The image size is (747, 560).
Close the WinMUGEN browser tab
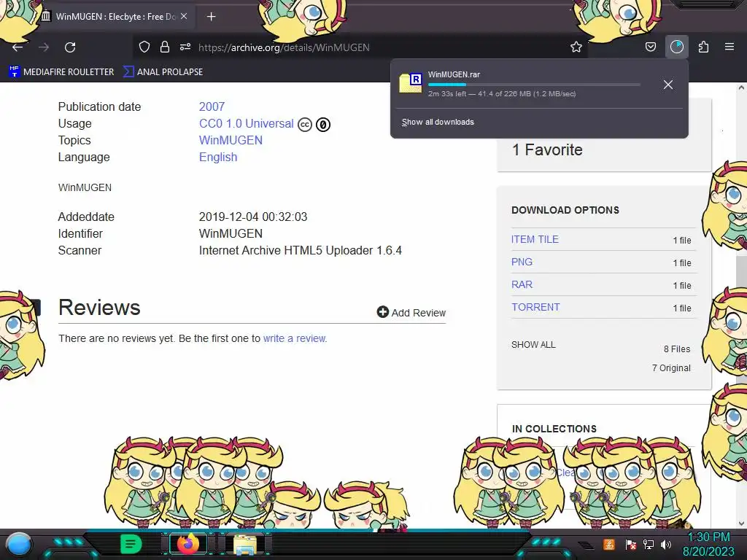[184, 16]
